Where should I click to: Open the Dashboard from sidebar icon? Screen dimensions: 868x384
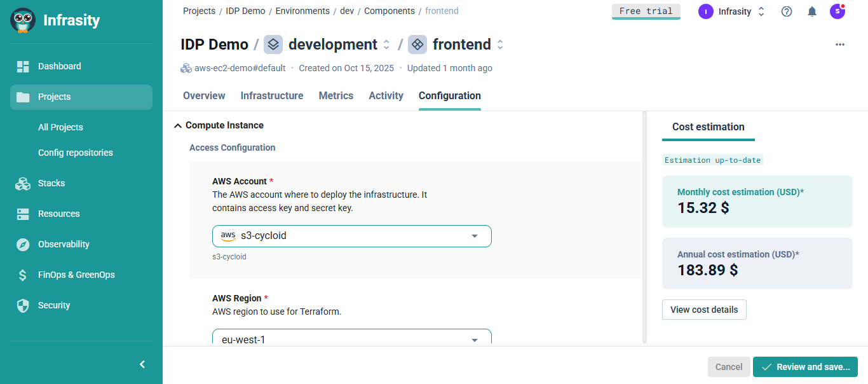point(24,66)
